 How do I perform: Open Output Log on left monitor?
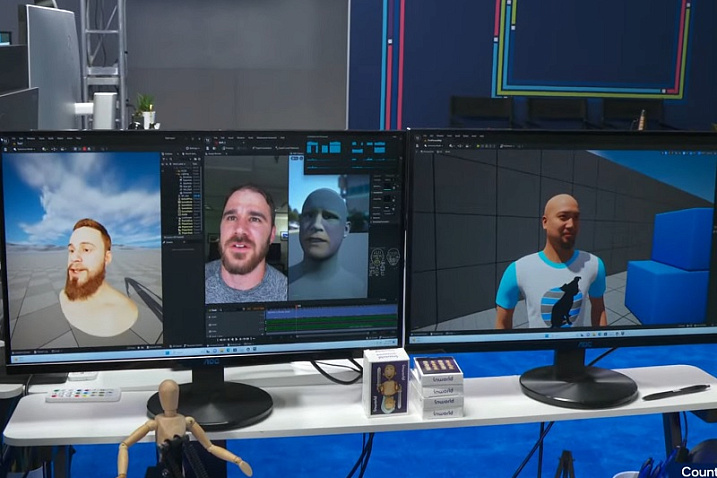pos(42,352)
